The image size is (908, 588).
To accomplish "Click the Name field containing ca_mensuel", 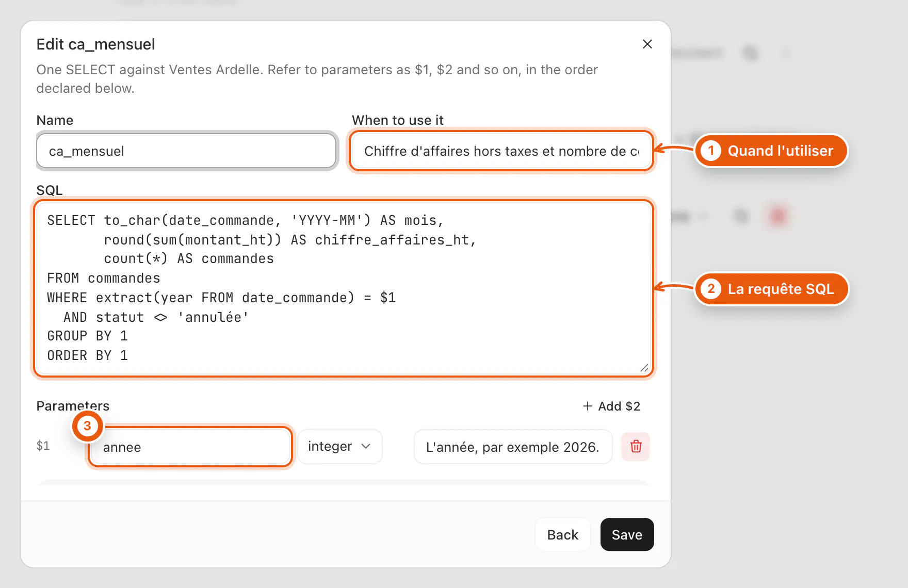I will coord(186,151).
